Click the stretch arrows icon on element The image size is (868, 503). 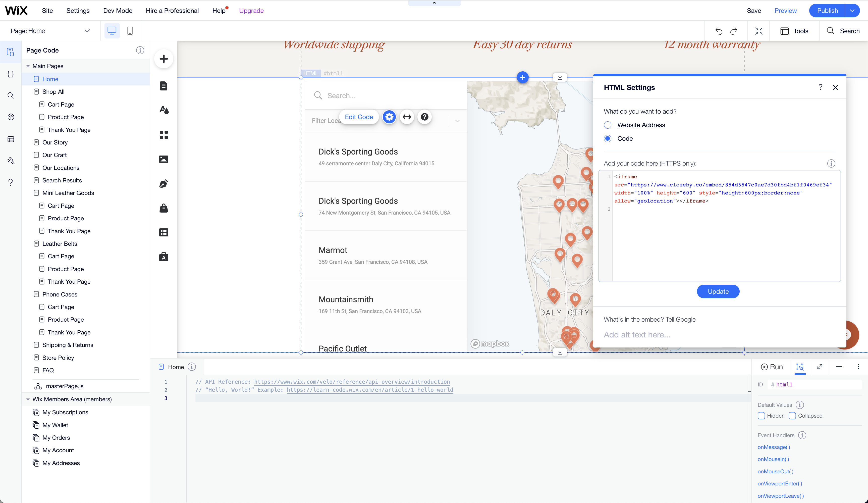(x=407, y=117)
